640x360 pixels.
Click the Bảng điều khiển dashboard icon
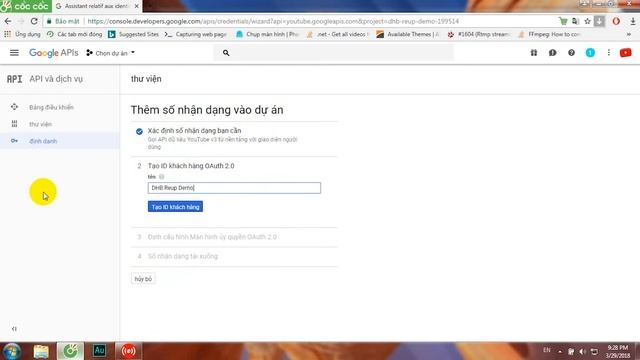coord(14,107)
